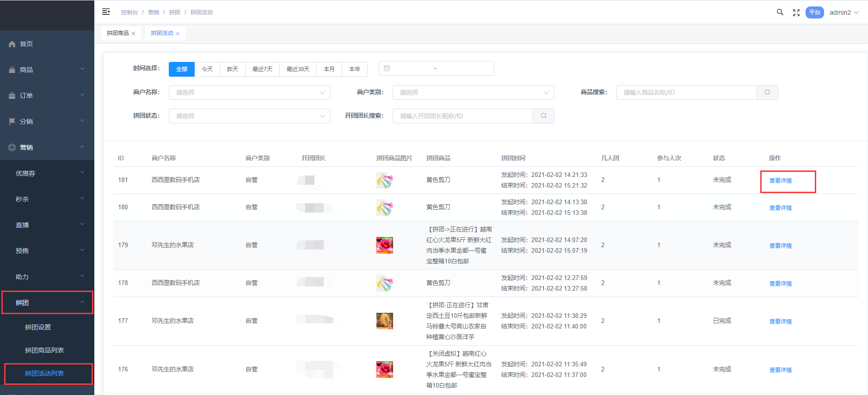Toggle fullscreen mode icon

pos(796,12)
